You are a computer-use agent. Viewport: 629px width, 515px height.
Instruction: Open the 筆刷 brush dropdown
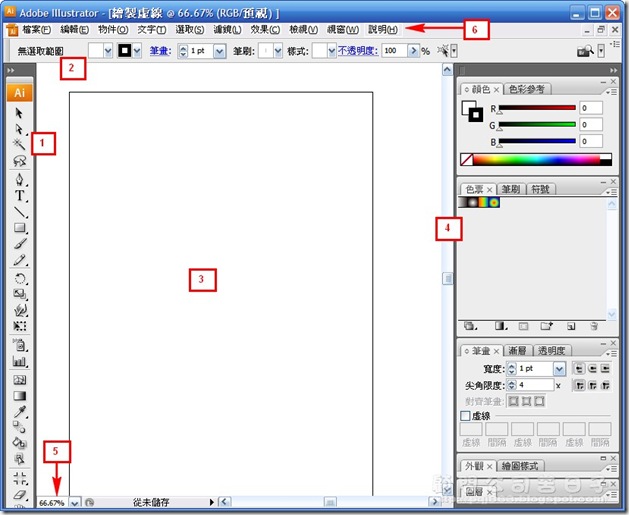278,51
